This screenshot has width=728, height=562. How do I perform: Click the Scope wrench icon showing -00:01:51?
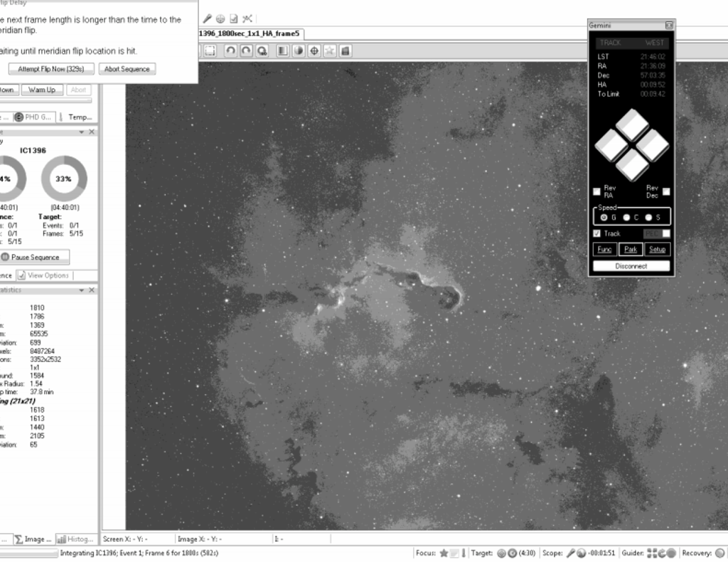pos(572,552)
